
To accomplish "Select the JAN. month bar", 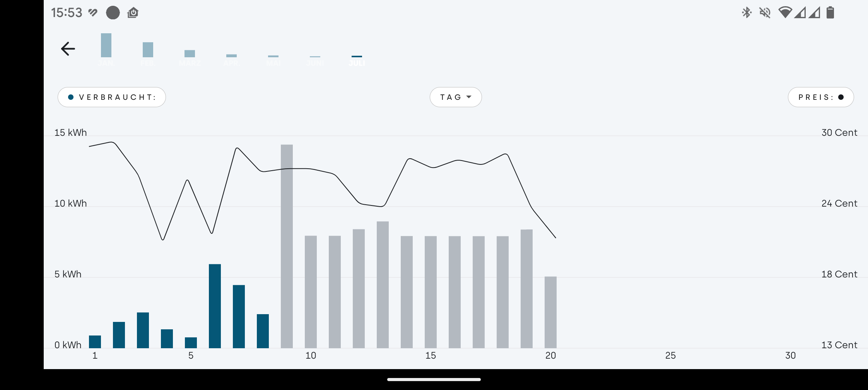I will [x=106, y=50].
